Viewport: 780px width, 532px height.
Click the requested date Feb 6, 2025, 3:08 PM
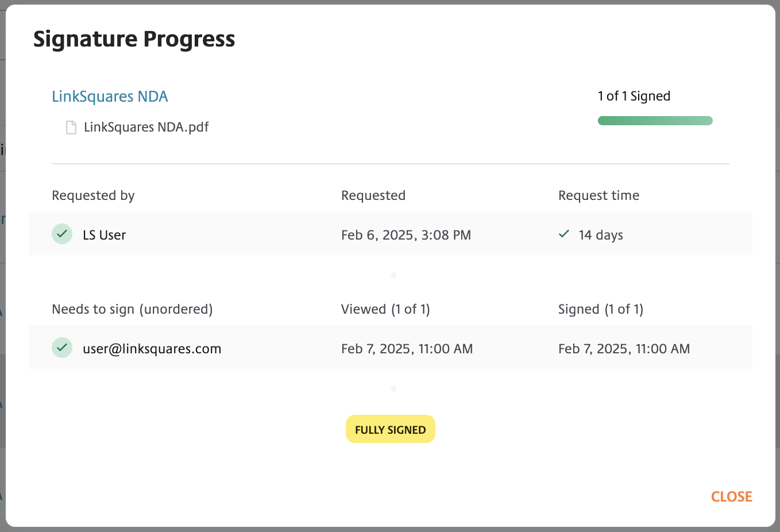(x=406, y=235)
